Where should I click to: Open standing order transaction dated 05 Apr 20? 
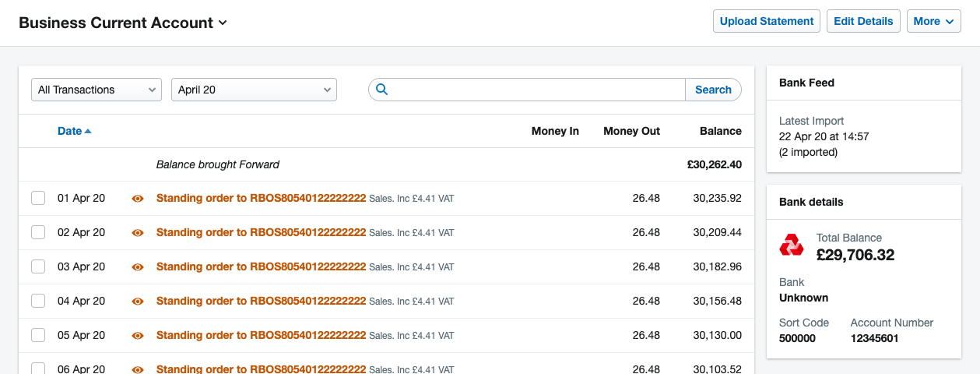tap(261, 335)
